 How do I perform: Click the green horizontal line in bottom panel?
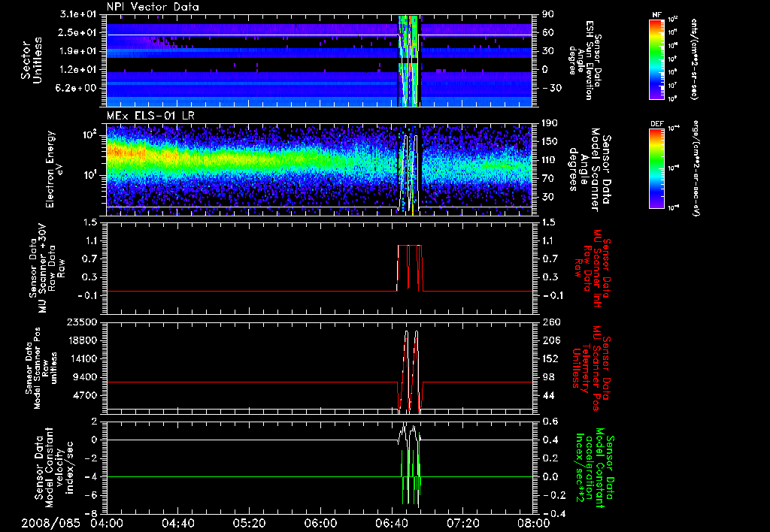click(248, 476)
